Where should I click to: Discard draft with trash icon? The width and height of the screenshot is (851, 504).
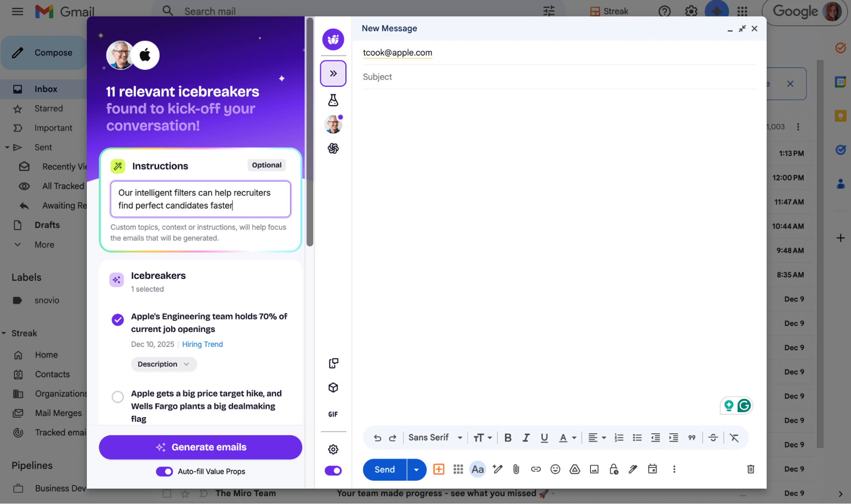(x=751, y=469)
